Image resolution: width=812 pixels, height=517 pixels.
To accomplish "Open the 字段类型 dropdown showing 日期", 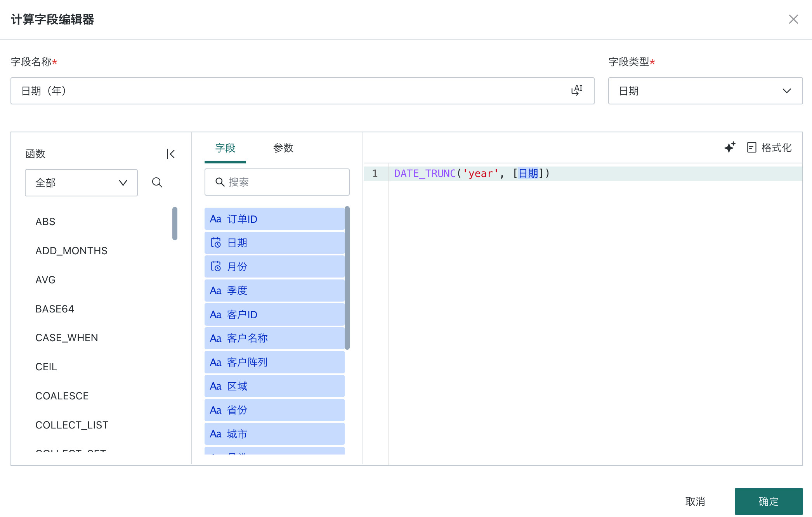I will tap(705, 91).
